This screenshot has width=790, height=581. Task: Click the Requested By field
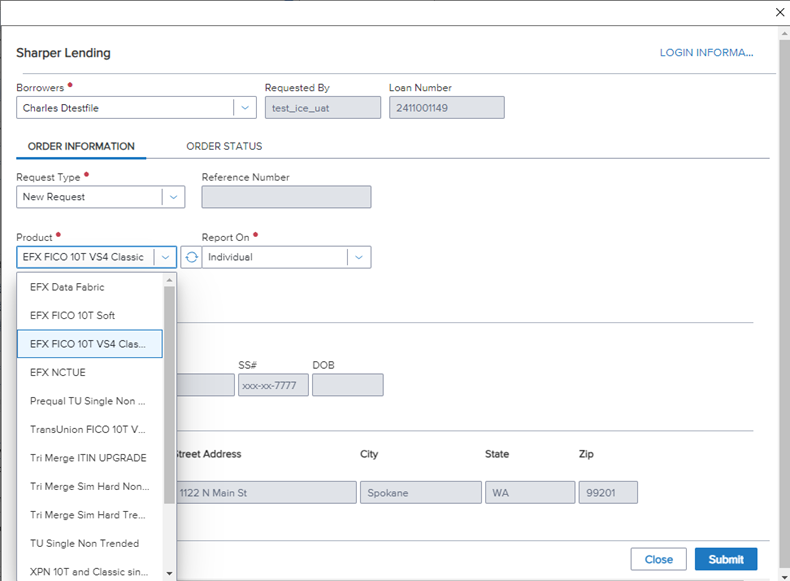pos(323,108)
